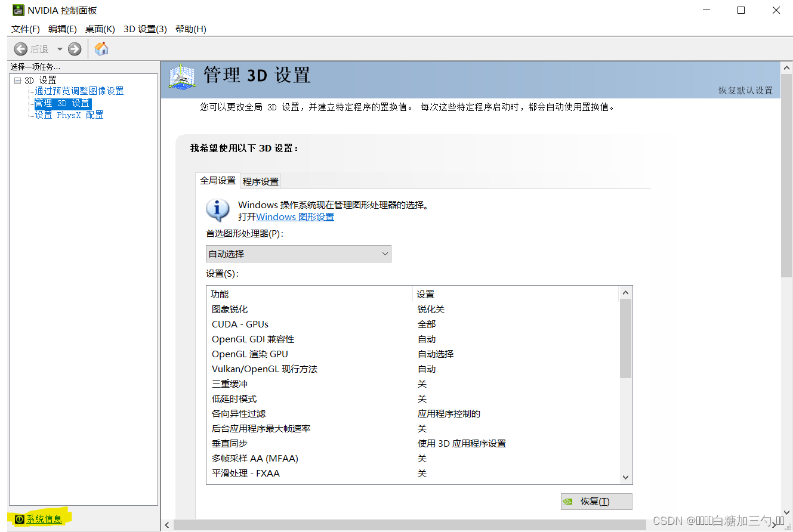Select the 三重缓冲 setting row

point(414,384)
